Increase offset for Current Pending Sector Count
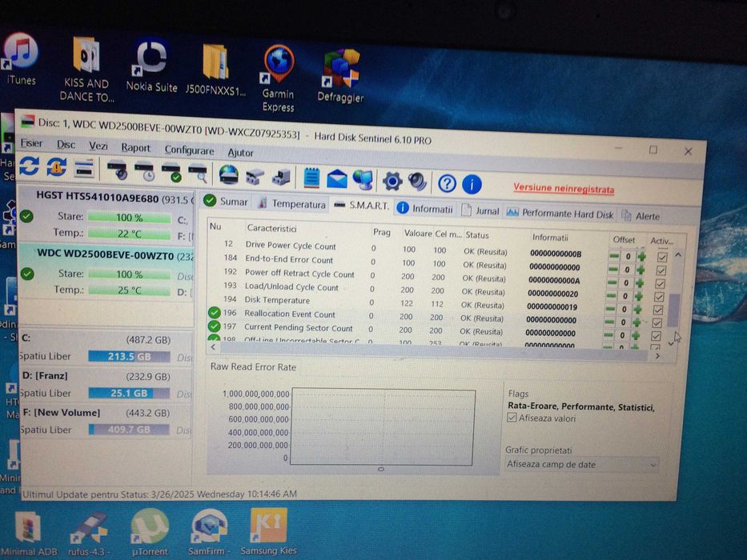Viewport: 747px width, 560px height. point(636,335)
